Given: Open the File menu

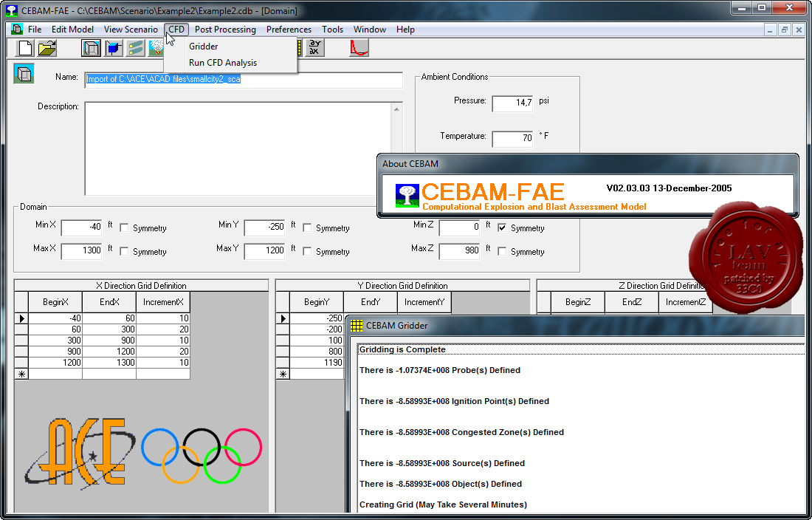Looking at the screenshot, I should 35,30.
